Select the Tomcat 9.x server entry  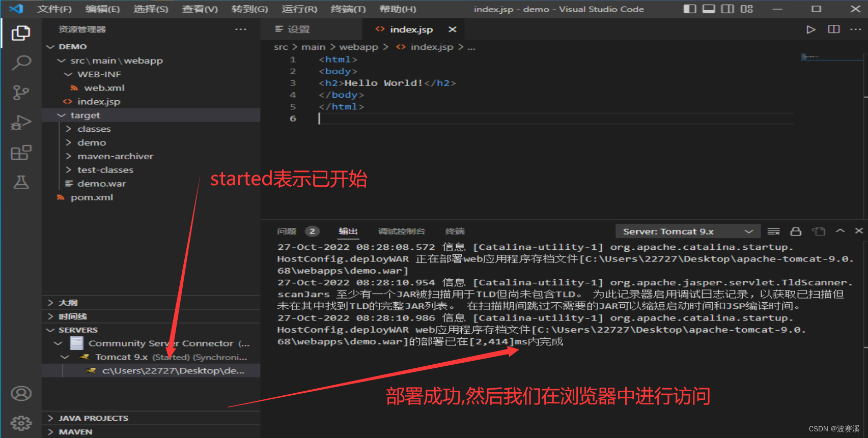point(151,357)
